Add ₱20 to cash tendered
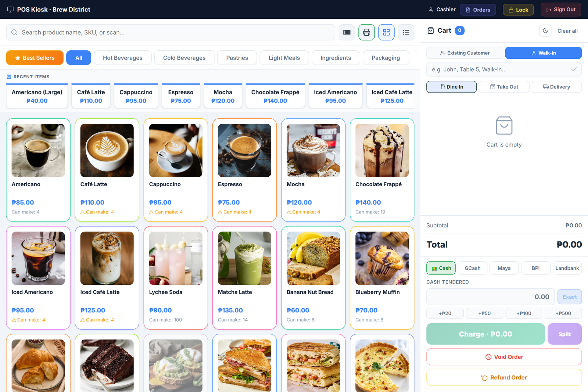Image resolution: width=588 pixels, height=392 pixels. 445,313
